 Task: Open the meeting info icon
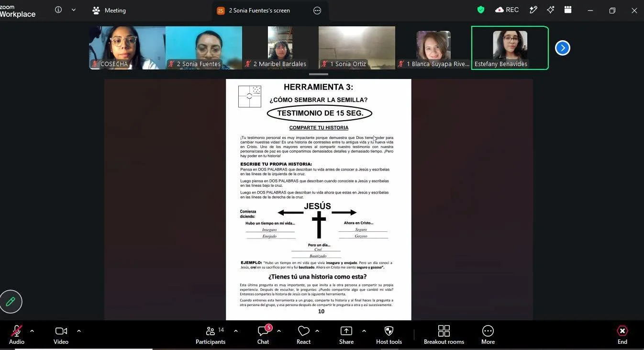pos(58,10)
